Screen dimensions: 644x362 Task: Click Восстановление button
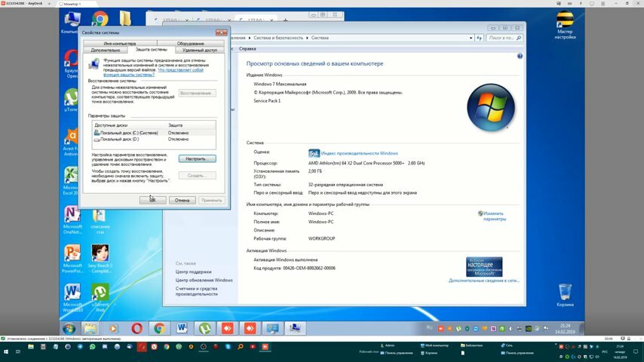[197, 94]
